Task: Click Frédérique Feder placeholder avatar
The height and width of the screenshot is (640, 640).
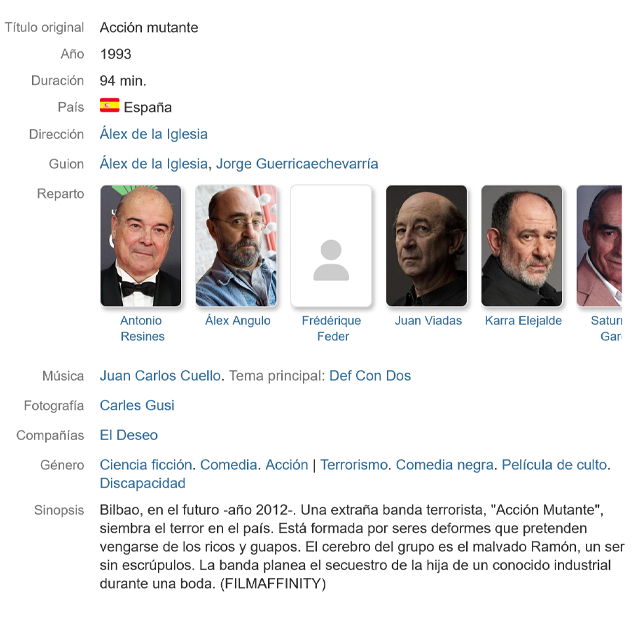Action: point(331,246)
